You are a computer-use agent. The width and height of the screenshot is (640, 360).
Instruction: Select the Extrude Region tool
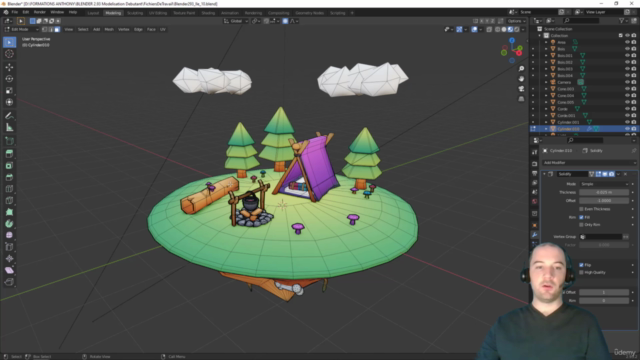click(x=9, y=154)
